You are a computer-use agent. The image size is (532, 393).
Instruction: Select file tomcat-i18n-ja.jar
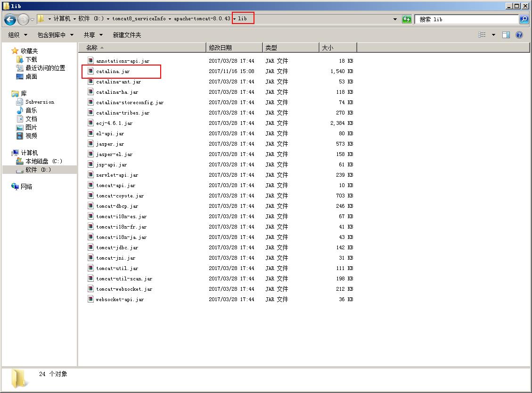[x=122, y=237]
